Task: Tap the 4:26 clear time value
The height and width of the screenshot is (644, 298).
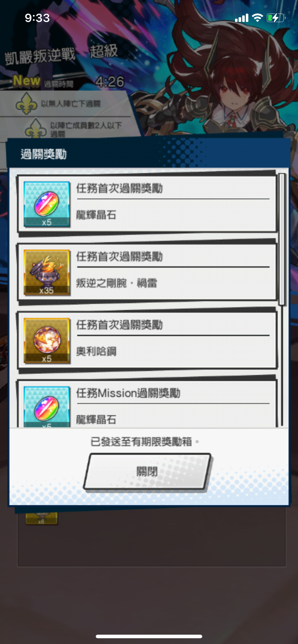Action: (110, 82)
